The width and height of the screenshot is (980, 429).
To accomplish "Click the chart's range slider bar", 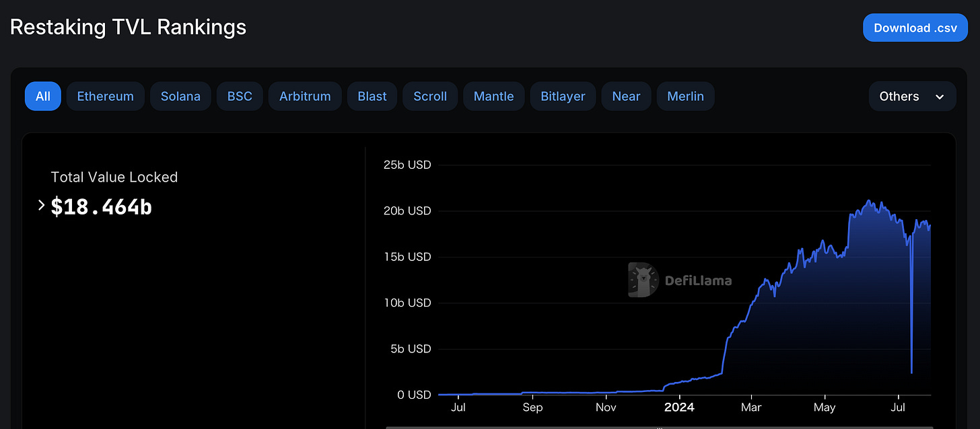I will (x=659, y=426).
